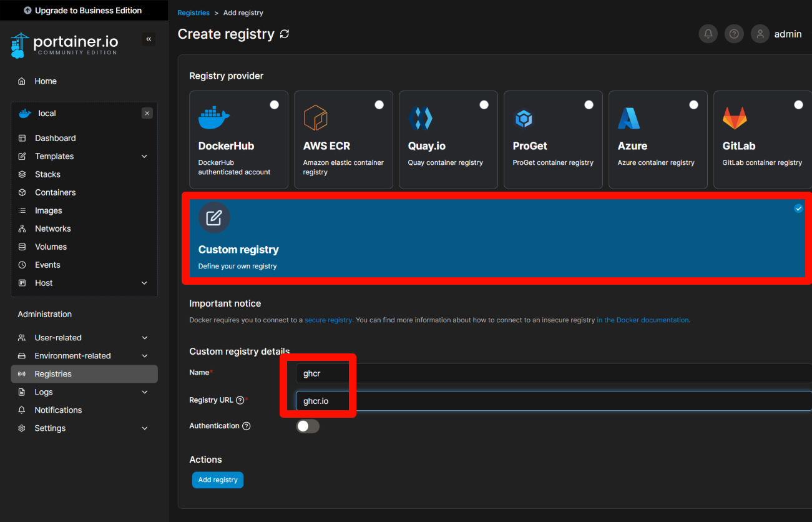Click the Authentication help tooltip icon
This screenshot has width=812, height=522.
[x=246, y=426]
